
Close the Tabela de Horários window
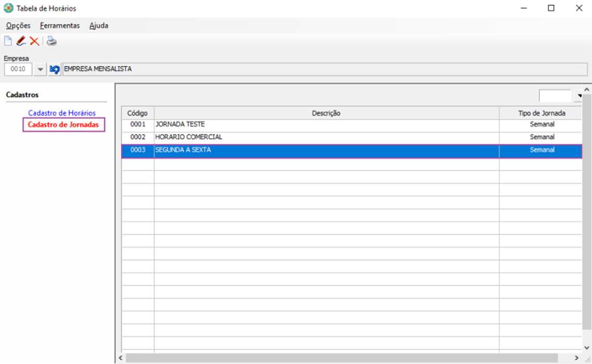point(579,8)
